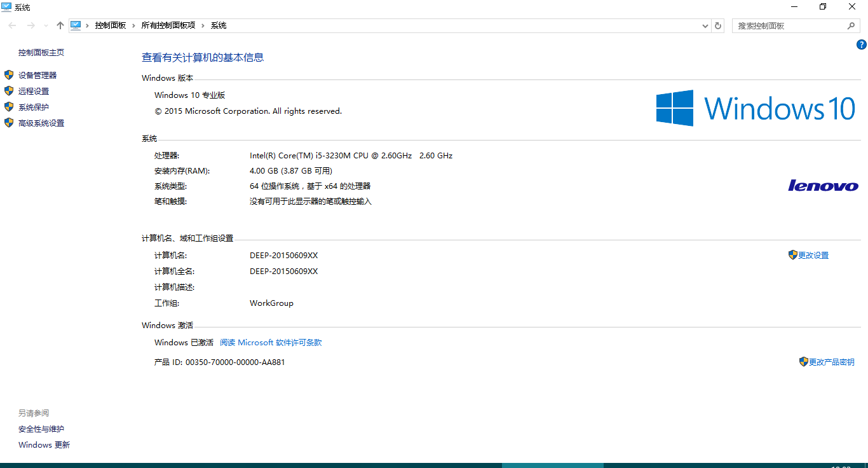Go up one level with up arrow
868x468 pixels.
[x=60, y=25]
